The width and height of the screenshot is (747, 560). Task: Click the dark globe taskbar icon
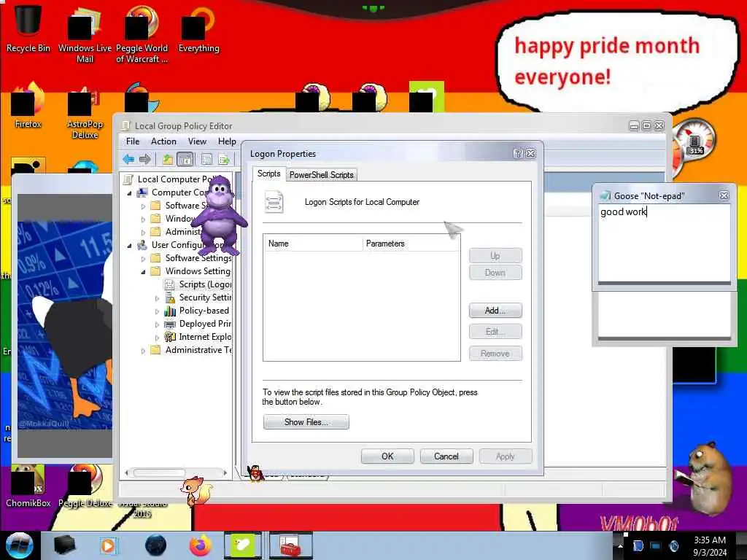click(155, 545)
